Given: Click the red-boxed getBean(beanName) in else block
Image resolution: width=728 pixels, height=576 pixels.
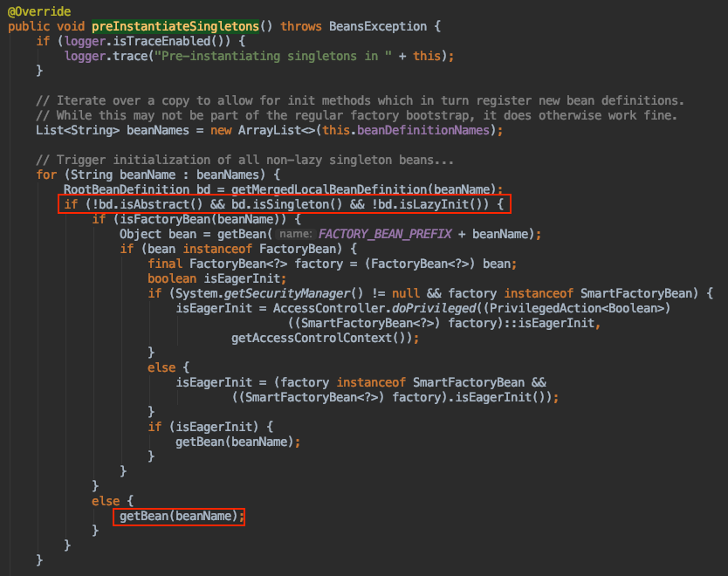Looking at the screenshot, I should point(178,517).
